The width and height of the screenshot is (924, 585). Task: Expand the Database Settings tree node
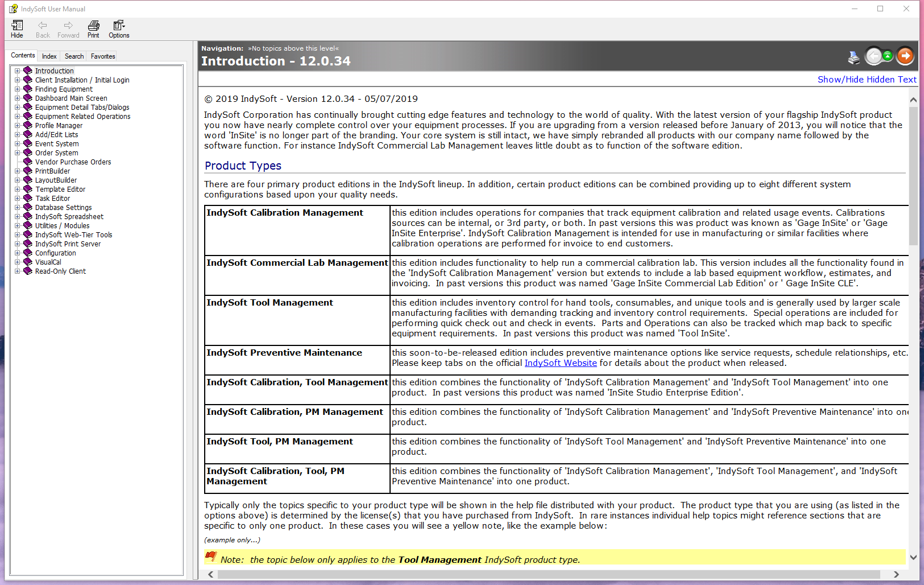[x=17, y=208]
